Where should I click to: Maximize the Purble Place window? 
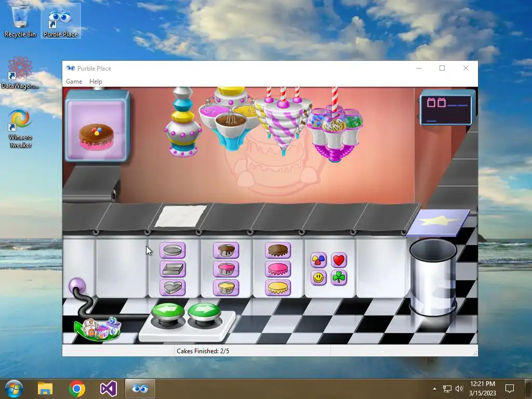[x=442, y=68]
